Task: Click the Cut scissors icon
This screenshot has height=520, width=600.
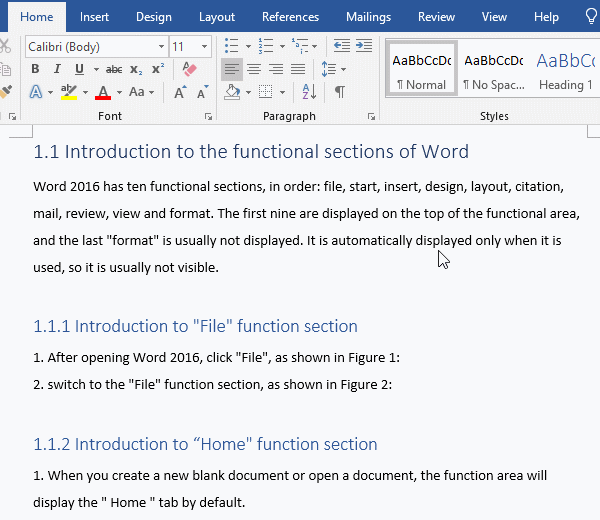Action: pyautogui.click(x=5, y=46)
